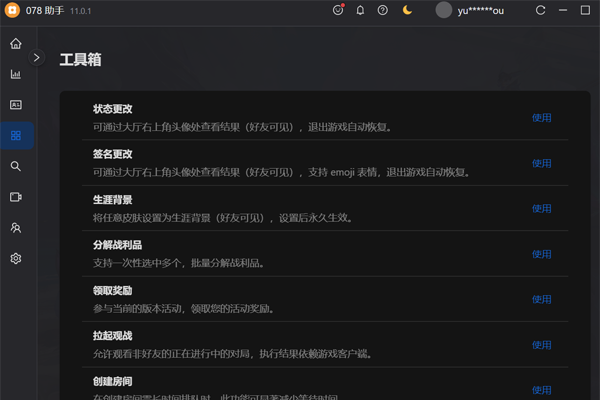Click the refresh icon in title bar
Screen dimensions: 600x400
[541, 10]
